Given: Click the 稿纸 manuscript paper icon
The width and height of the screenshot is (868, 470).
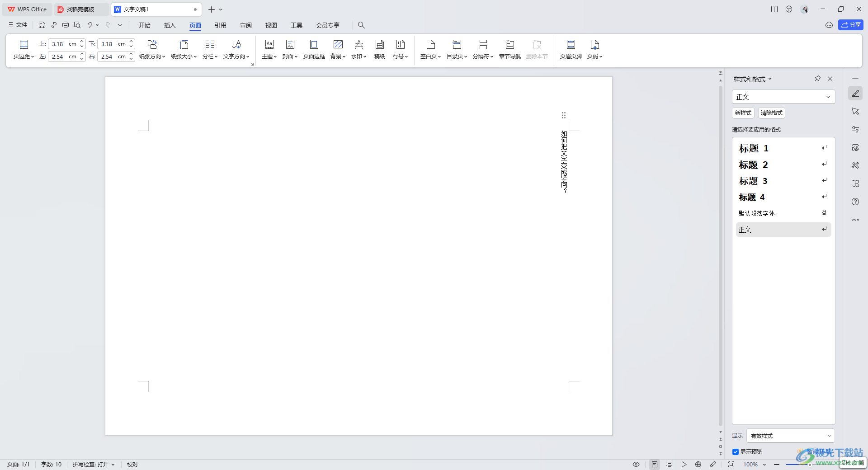Looking at the screenshot, I should (380, 44).
